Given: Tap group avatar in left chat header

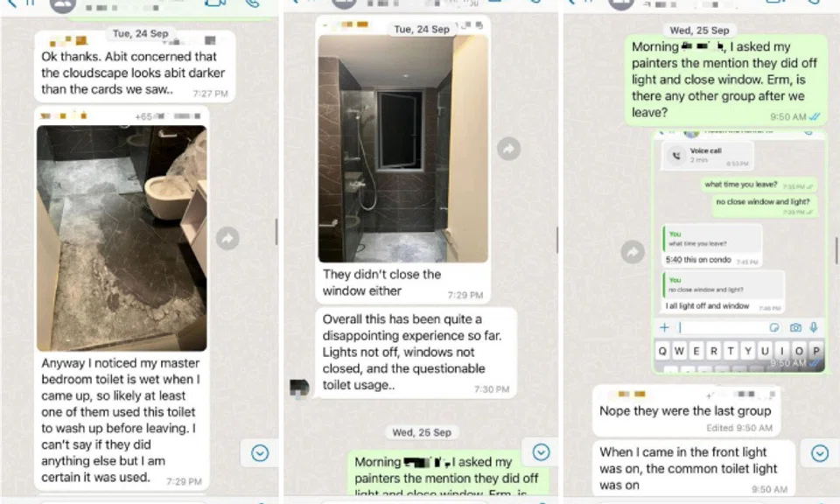Looking at the screenshot, I should pos(63,5).
